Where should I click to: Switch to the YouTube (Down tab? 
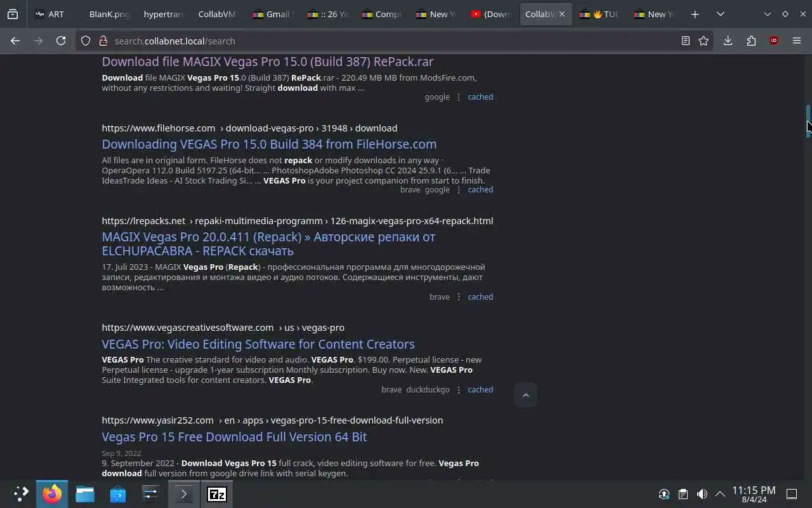[x=491, y=14]
